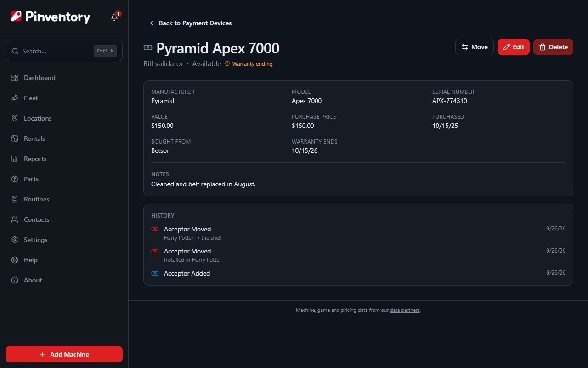Click the Betson supplier value

tap(161, 150)
